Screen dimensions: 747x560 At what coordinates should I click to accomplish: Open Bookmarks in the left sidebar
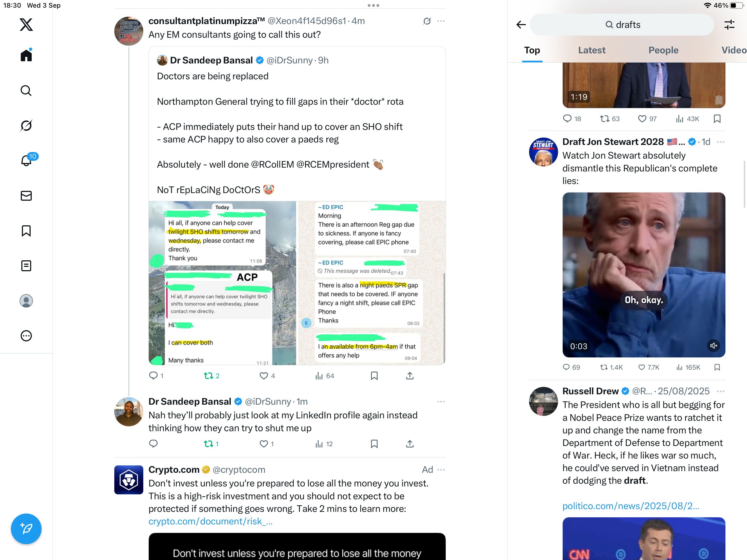point(26,231)
